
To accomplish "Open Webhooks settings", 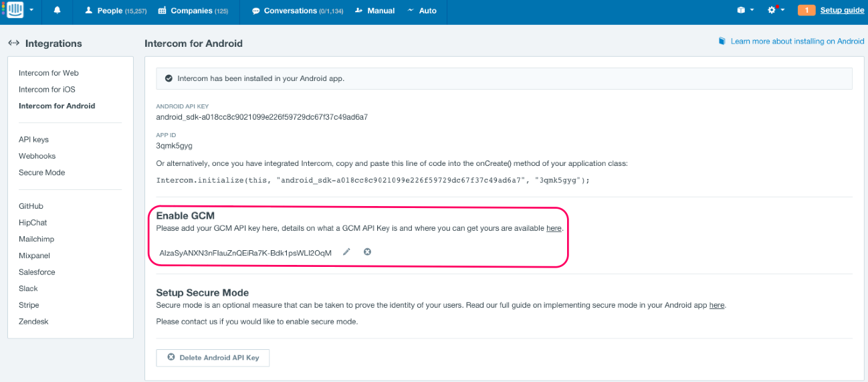I will tap(37, 156).
